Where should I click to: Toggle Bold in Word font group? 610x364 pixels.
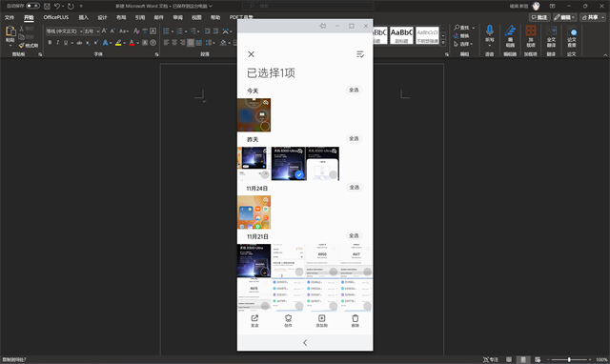[50, 42]
